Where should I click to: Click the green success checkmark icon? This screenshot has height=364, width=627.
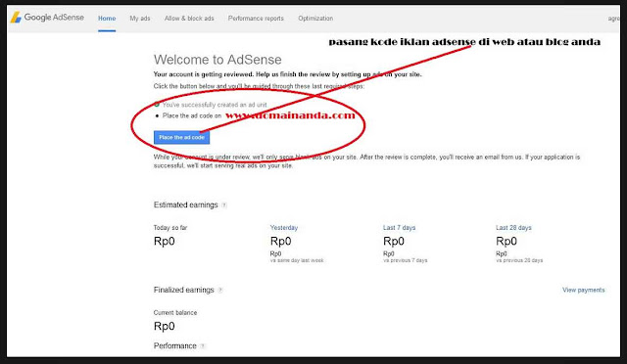(x=157, y=105)
